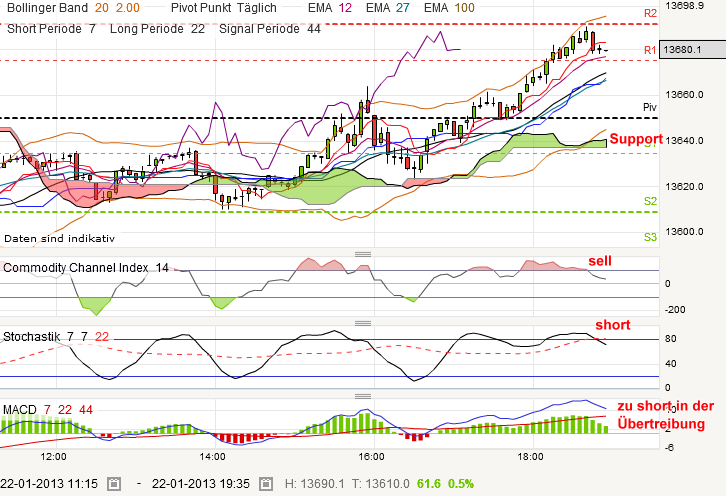This screenshot has height=496, width=726.
Task: Click the 0.5% percentage change value
Action: [x=461, y=484]
